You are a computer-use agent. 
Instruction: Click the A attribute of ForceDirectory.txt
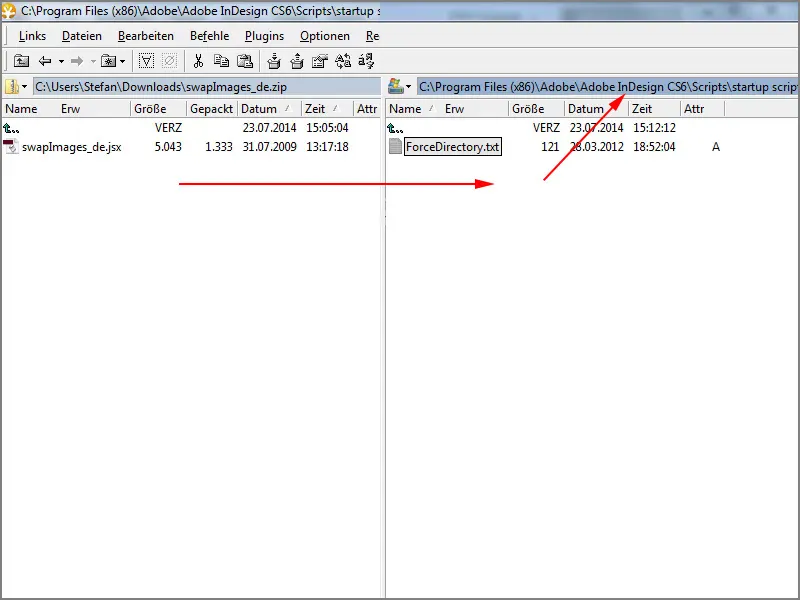click(x=716, y=147)
